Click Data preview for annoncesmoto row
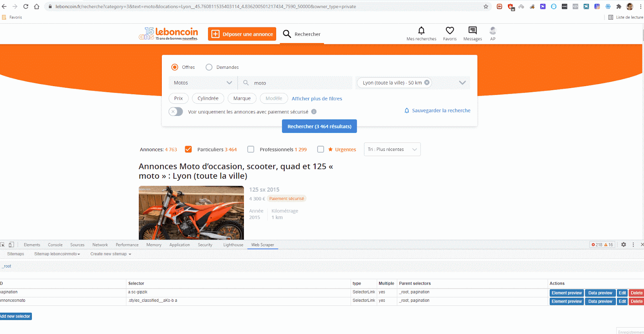The width and height of the screenshot is (644, 334). (x=600, y=301)
